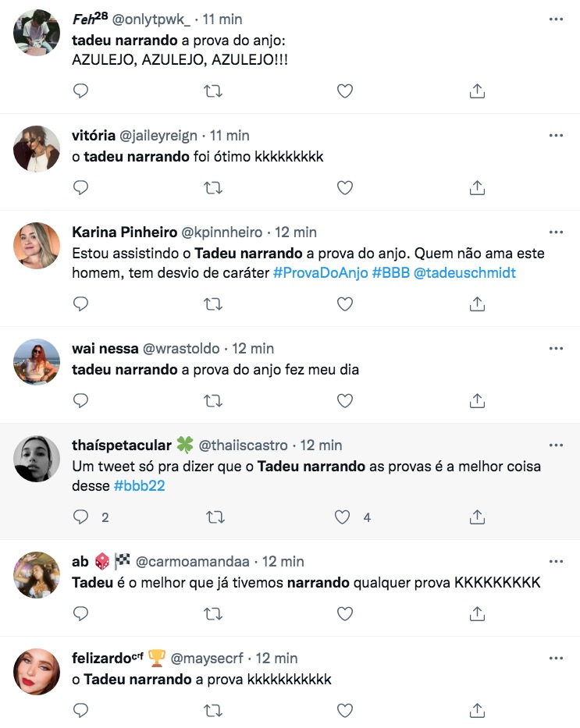This screenshot has width=580, height=728.
Task: Click the #bbb22 hashtag
Action: 139,486
